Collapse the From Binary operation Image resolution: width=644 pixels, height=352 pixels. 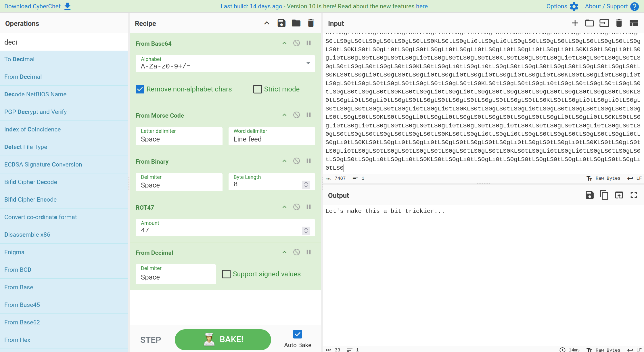[284, 161]
